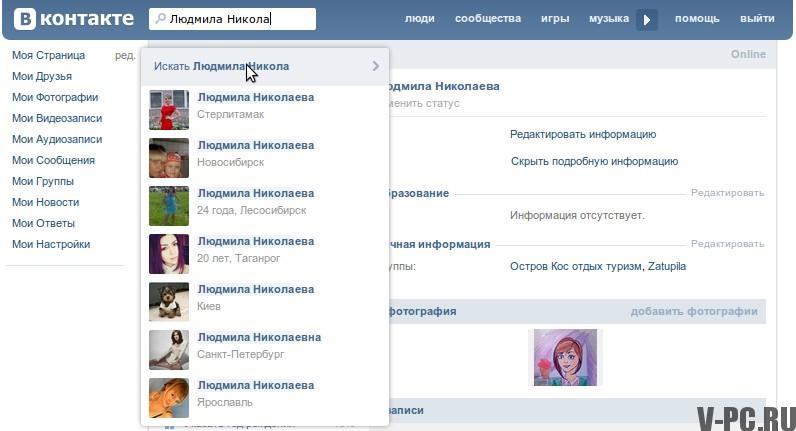This screenshot has height=431, width=796.
Task: Open Мои Новости
Action: [x=46, y=202]
